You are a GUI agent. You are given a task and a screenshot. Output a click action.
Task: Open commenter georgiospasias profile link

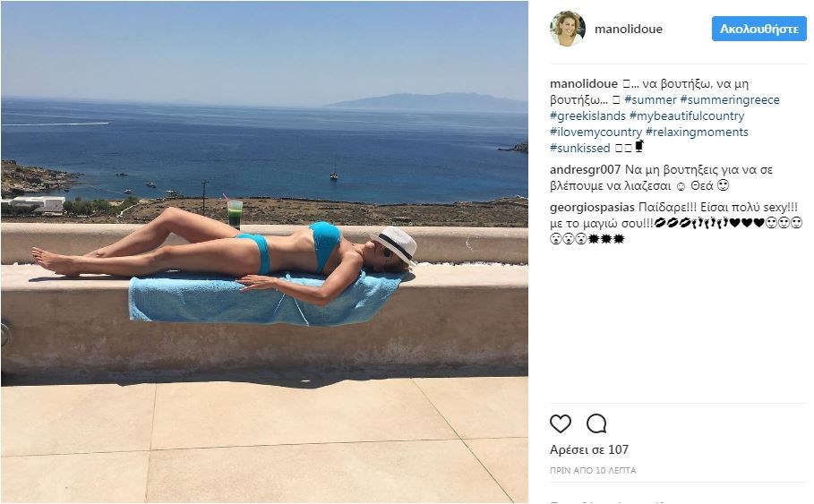[592, 208]
